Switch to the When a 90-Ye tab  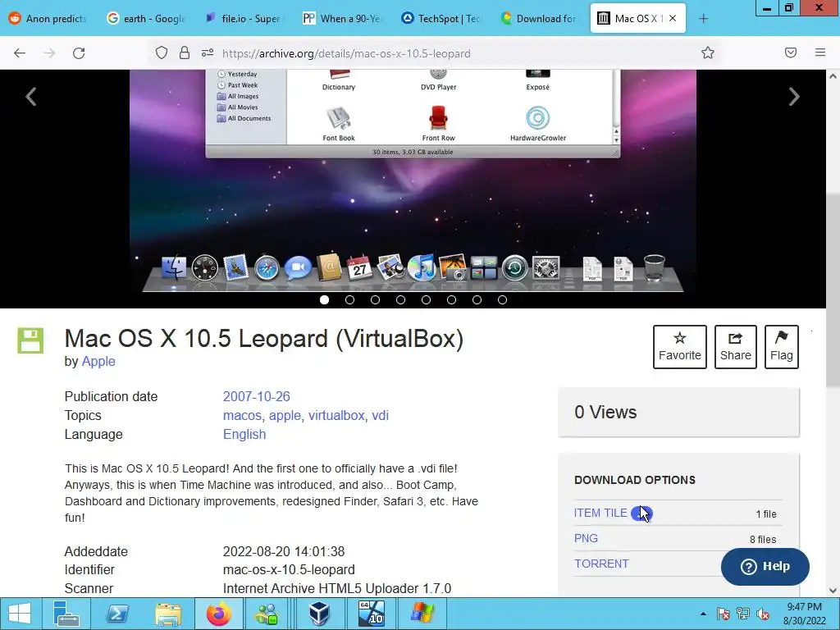point(341,18)
